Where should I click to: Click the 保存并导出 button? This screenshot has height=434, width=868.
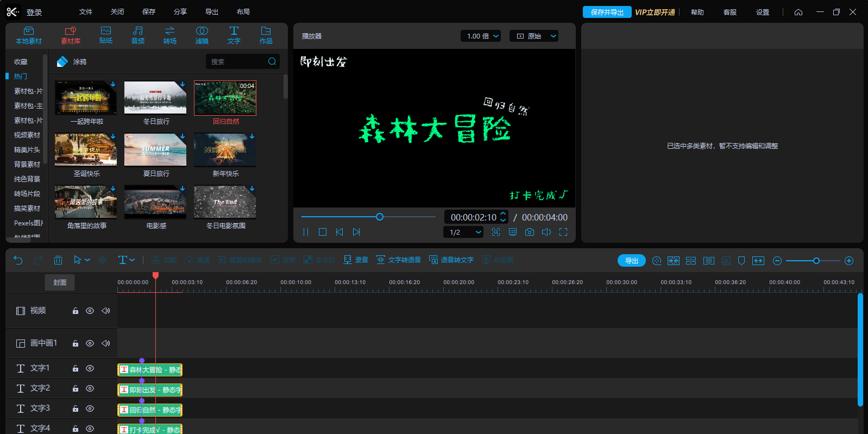click(x=607, y=12)
